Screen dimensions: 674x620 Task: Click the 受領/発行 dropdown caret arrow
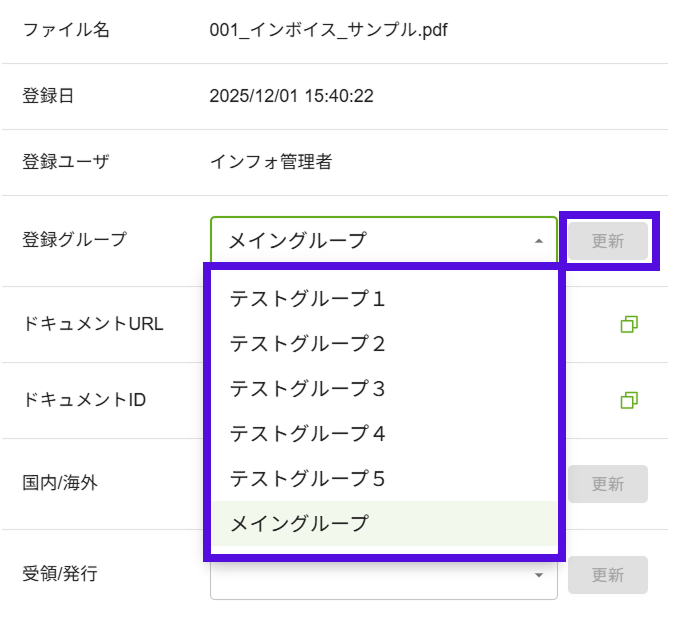538,575
